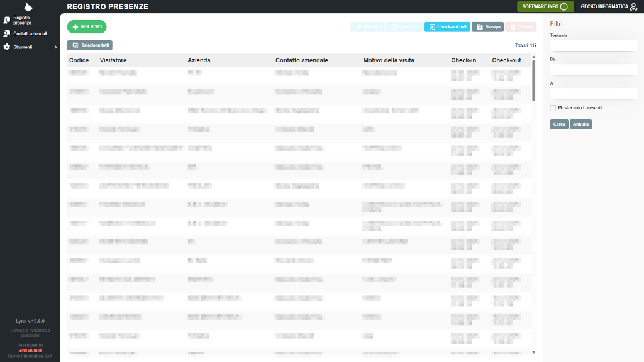Open the Gecko Informatica user account icon
644x362 pixels.
635,7
